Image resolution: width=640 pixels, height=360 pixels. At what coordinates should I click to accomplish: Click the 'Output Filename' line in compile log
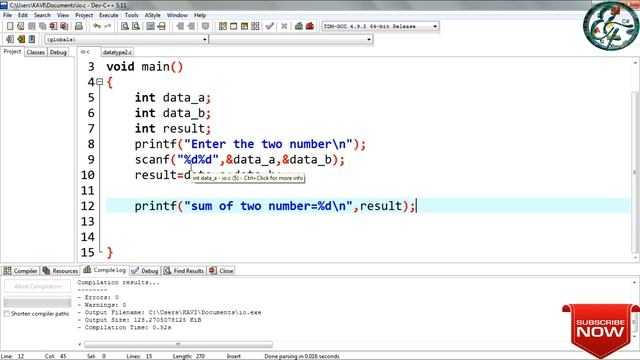click(169, 312)
